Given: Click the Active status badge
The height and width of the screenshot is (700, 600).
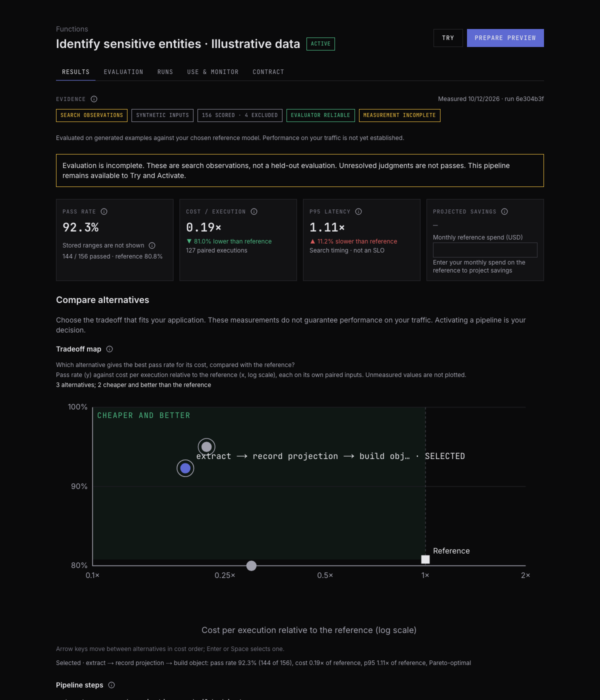Looking at the screenshot, I should [320, 44].
